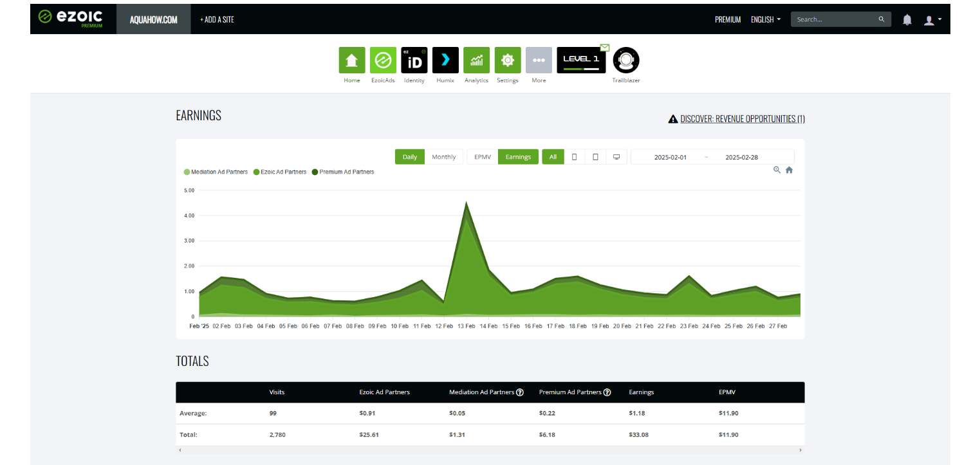Reset chart with the home icon

click(x=789, y=170)
